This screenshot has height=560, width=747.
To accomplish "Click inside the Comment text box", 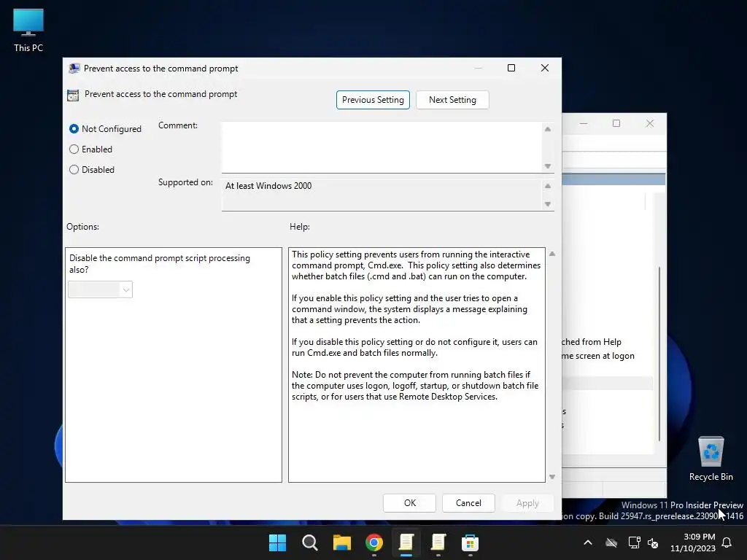I will (x=381, y=147).
